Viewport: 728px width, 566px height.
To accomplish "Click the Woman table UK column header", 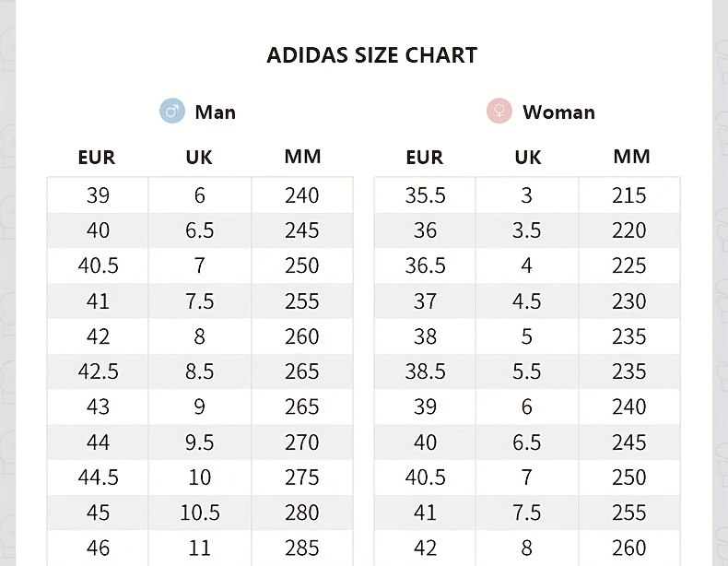I will pos(528,158).
